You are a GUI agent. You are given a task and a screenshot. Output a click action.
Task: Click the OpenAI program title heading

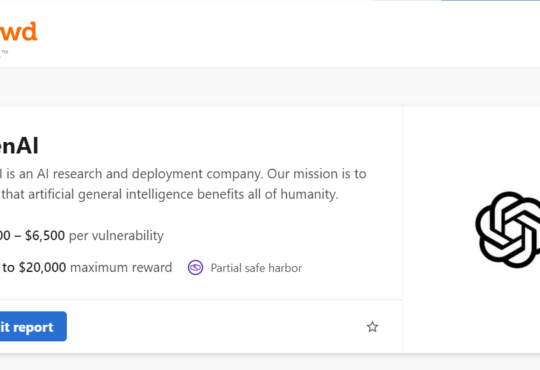click(19, 146)
